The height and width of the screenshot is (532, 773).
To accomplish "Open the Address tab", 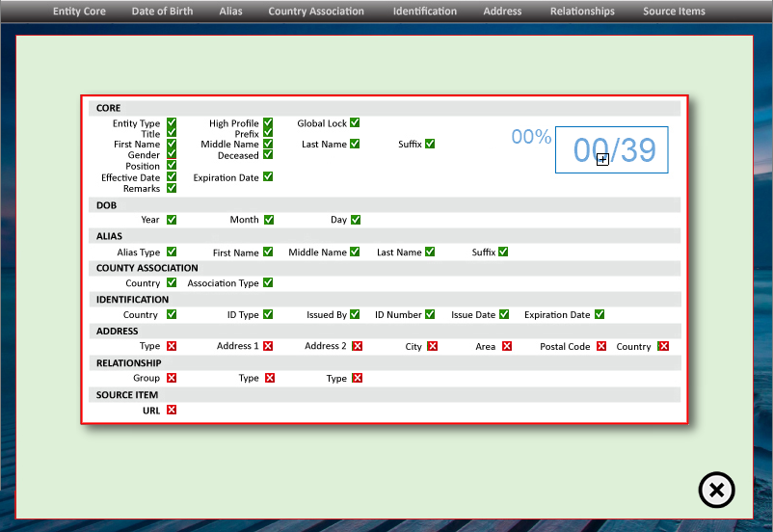I will tap(502, 11).
